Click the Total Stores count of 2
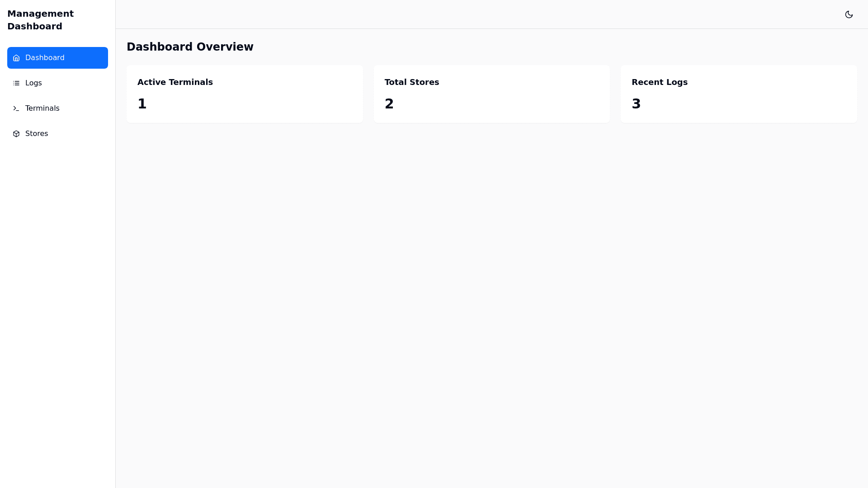 pyautogui.click(x=389, y=104)
